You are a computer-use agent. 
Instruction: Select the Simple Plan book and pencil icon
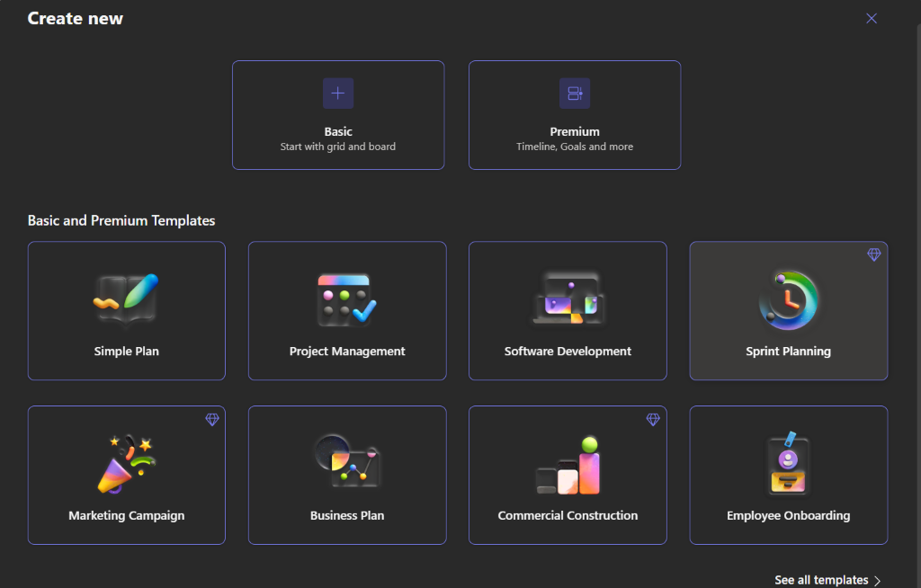(x=126, y=299)
